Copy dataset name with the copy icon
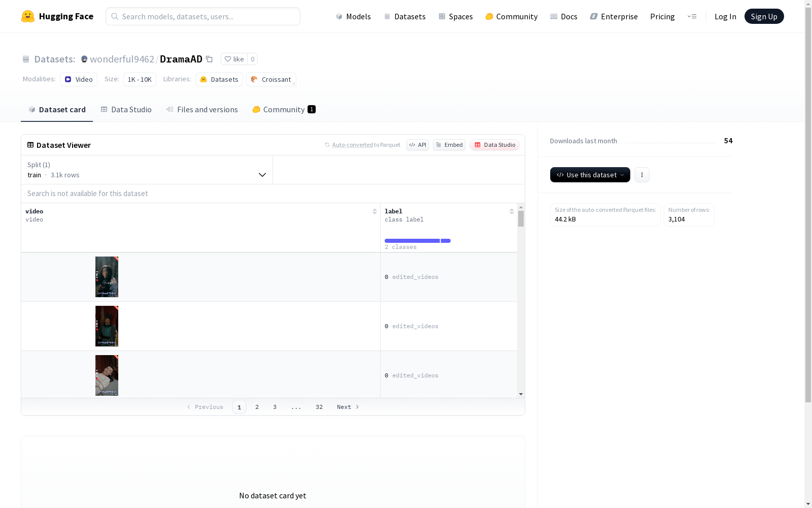The height and width of the screenshot is (508, 812). pos(209,59)
